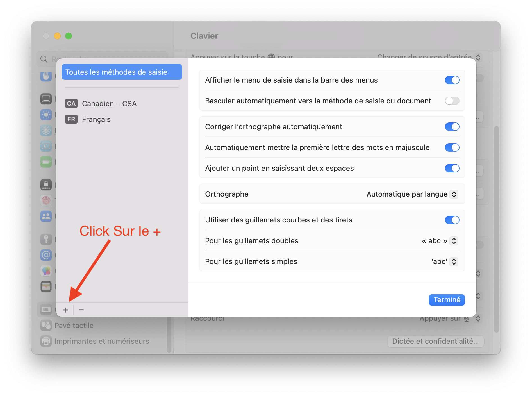
Task: Open the Lock Screen padlock icon in sidebar
Action: (x=46, y=185)
